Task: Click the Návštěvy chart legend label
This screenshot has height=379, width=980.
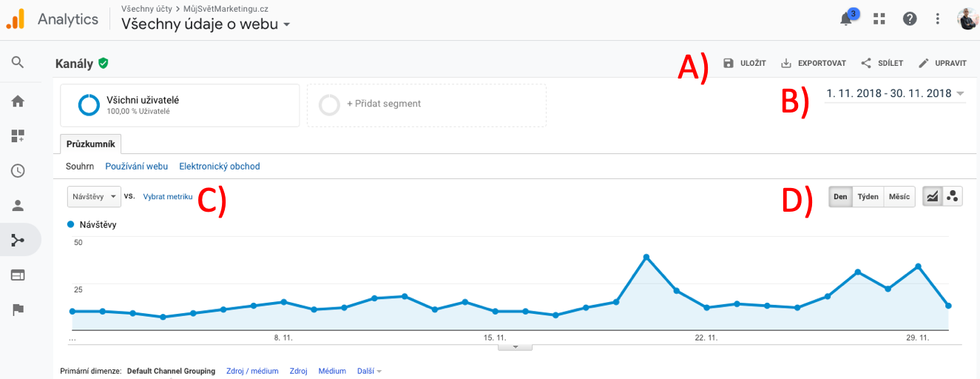Action: click(98, 224)
